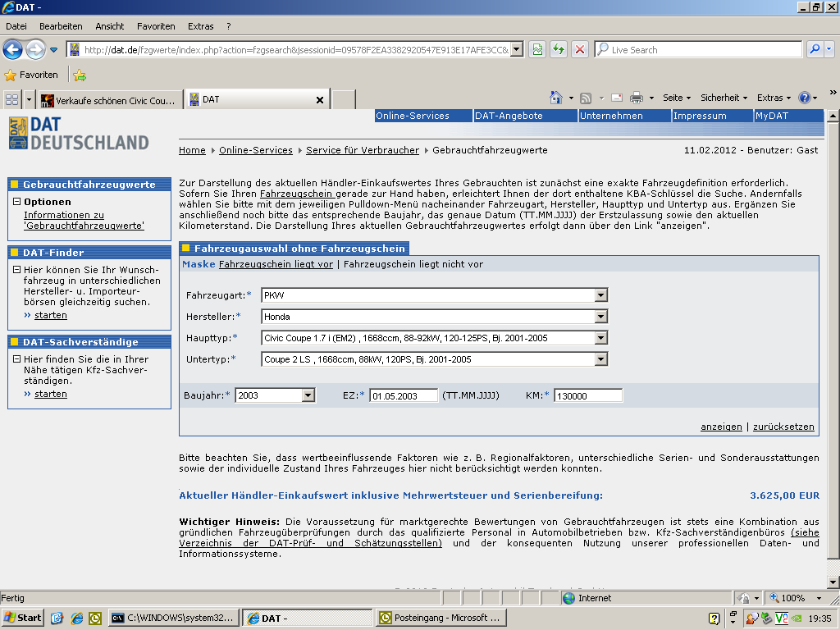Open the address bar history dropdown
The height and width of the screenshot is (630, 840).
coord(517,50)
